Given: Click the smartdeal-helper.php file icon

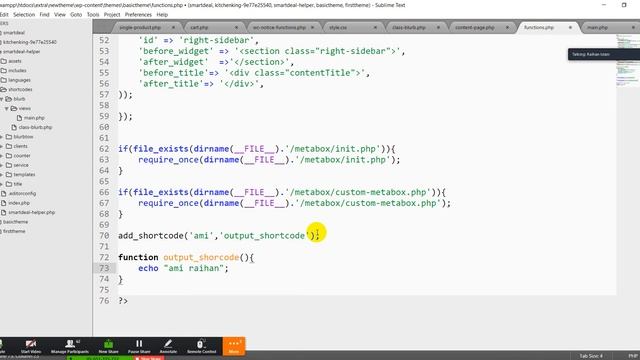Looking at the screenshot, I should [4, 212].
